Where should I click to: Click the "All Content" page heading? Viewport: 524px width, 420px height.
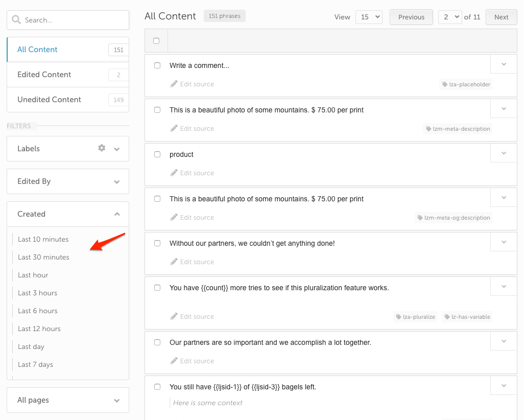[170, 16]
